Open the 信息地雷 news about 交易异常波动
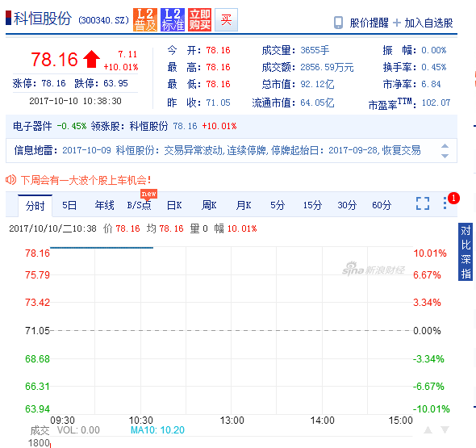The height and width of the screenshot is (448, 476). coord(241,150)
